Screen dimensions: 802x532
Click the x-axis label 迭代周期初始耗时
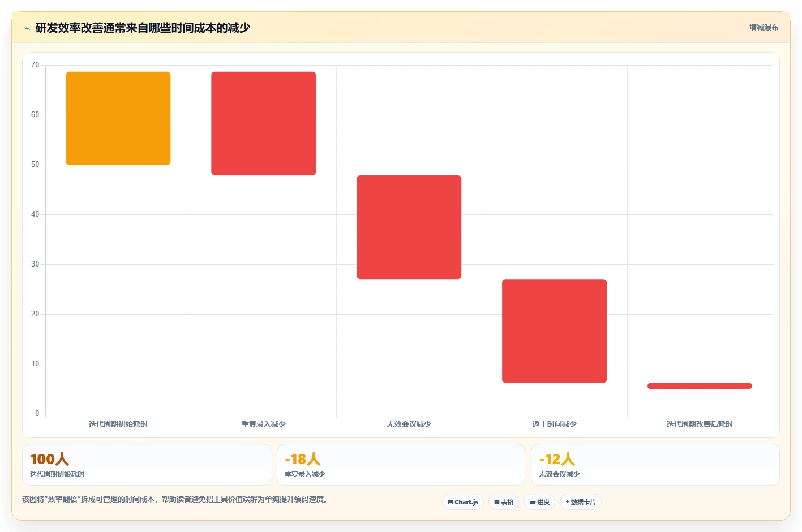118,424
